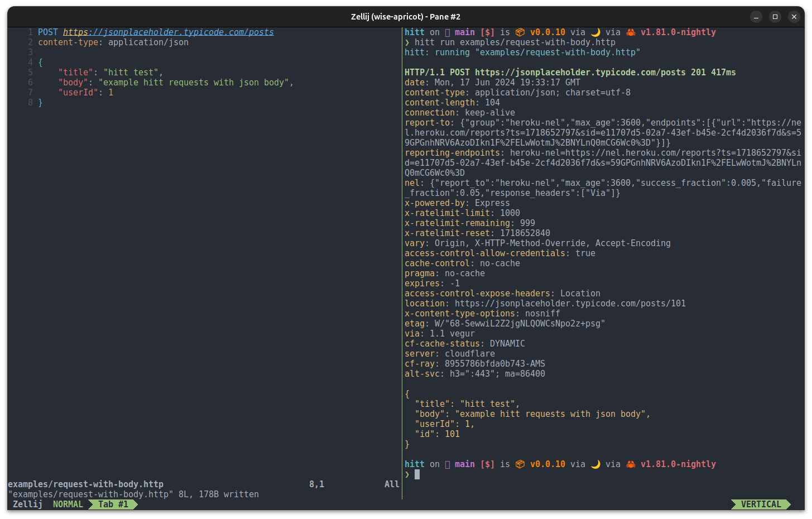This screenshot has height=519, width=812.
Task: Click the "body" line in the editor pane
Action: pyautogui.click(x=176, y=83)
